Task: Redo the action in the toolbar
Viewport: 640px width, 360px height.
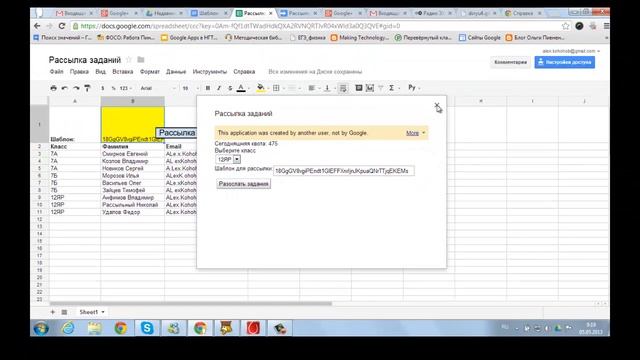Action: point(76,88)
